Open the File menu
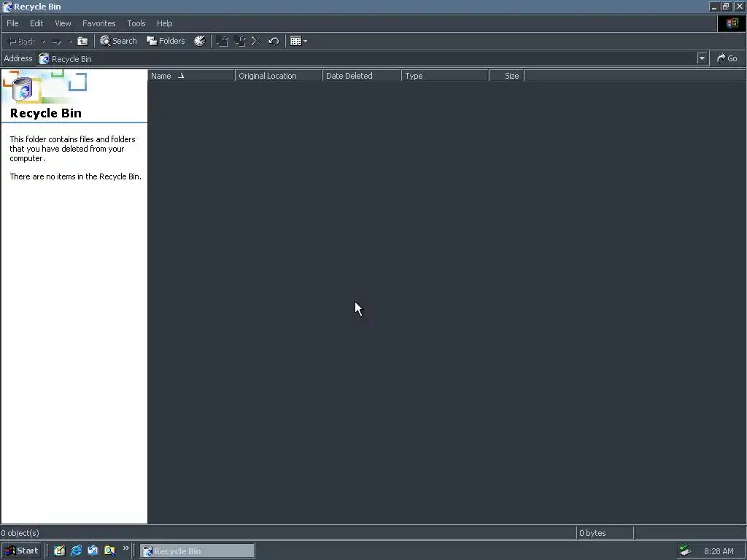 pyautogui.click(x=13, y=23)
